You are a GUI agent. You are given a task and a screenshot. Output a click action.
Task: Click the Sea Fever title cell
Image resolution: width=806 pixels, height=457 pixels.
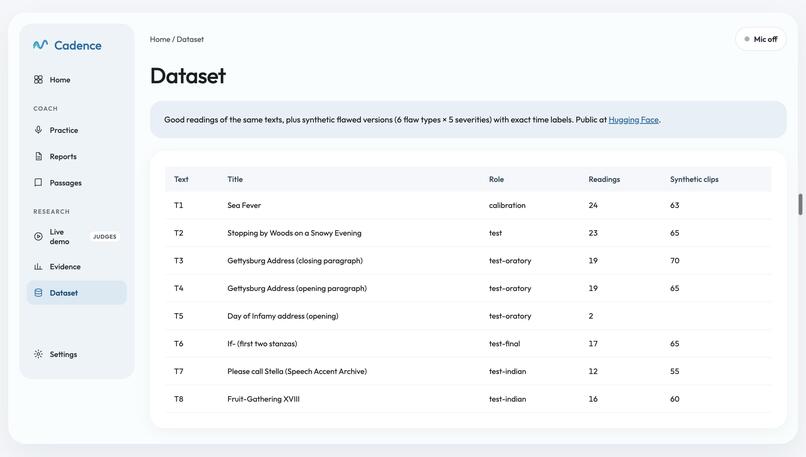click(x=244, y=205)
